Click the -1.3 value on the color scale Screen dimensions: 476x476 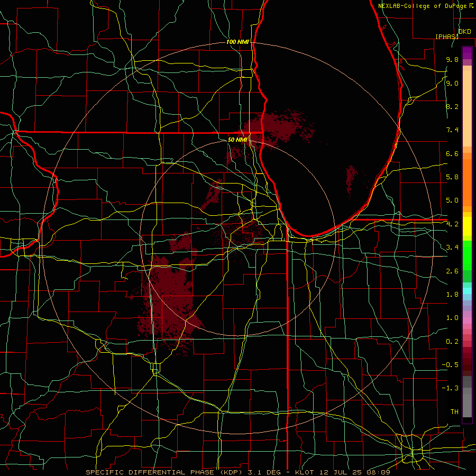[450, 388]
